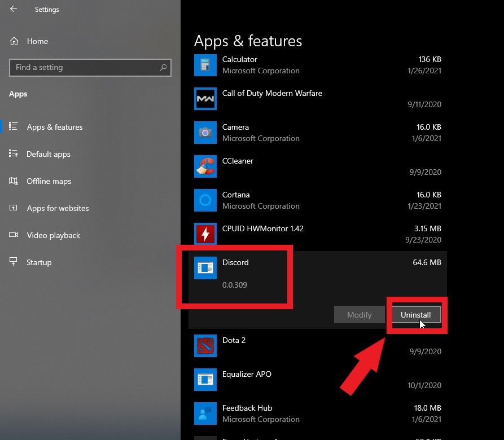Screen dimensions: 504x440
Task: Open Apps & features page
Action: [55, 127]
